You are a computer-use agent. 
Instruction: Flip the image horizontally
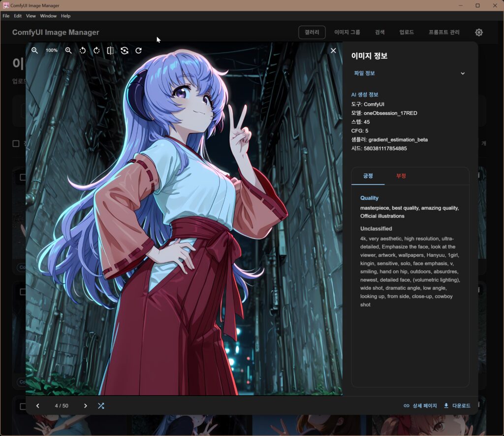tap(111, 50)
